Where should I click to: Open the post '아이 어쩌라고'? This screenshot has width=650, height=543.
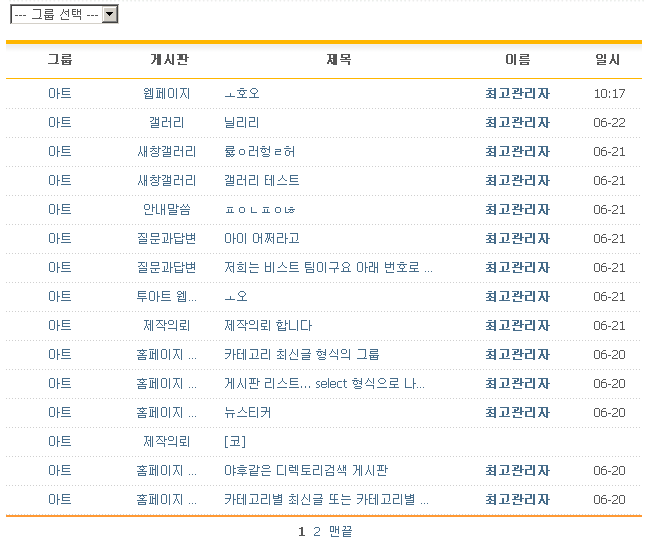tap(262, 238)
